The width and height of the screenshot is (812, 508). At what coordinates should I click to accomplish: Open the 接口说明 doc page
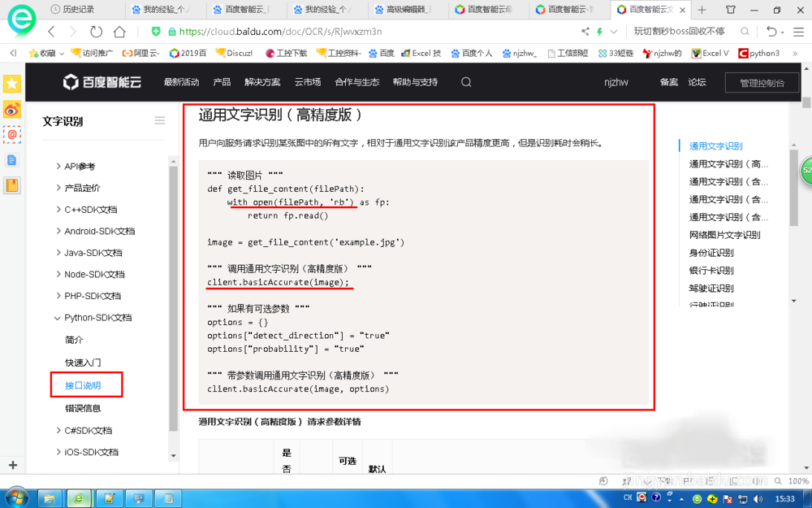(83, 385)
